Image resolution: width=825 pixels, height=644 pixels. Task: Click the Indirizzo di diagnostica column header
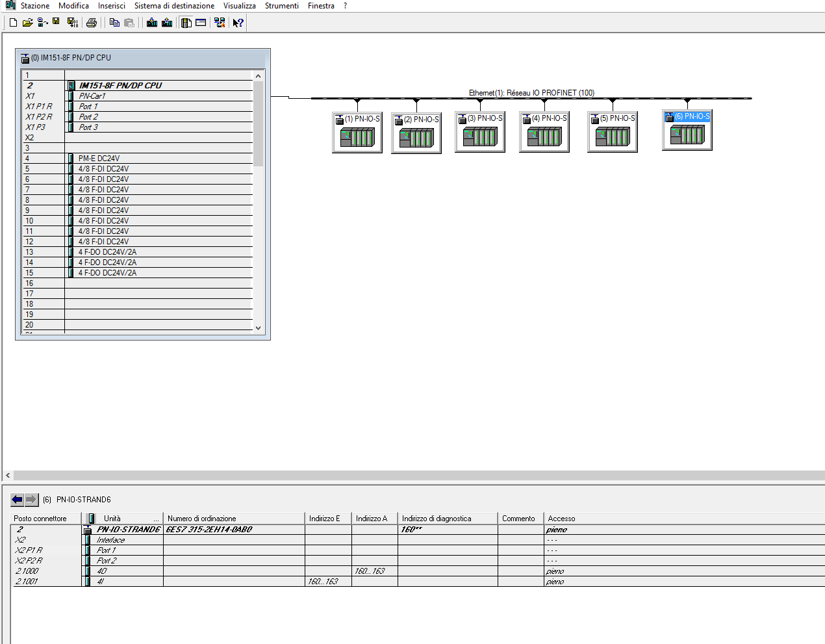click(448, 519)
